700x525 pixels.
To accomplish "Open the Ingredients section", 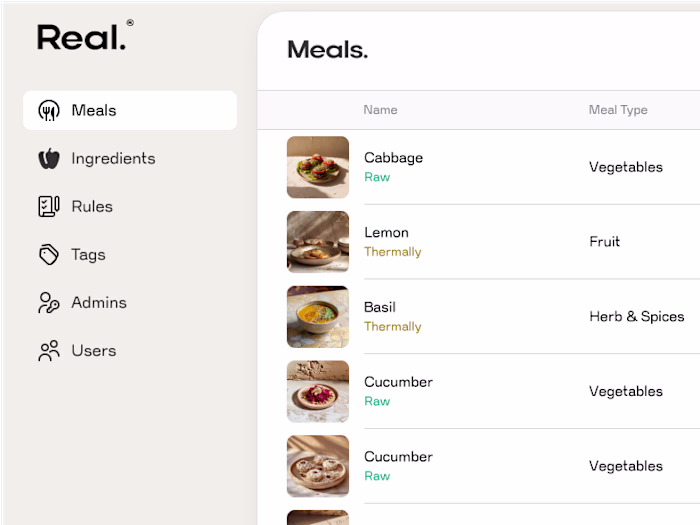I will 113,159.
